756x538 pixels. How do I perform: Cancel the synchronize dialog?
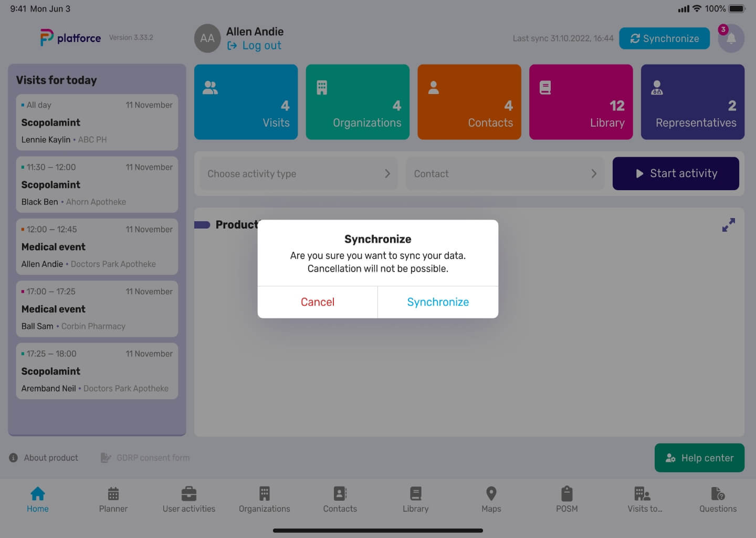pyautogui.click(x=318, y=302)
